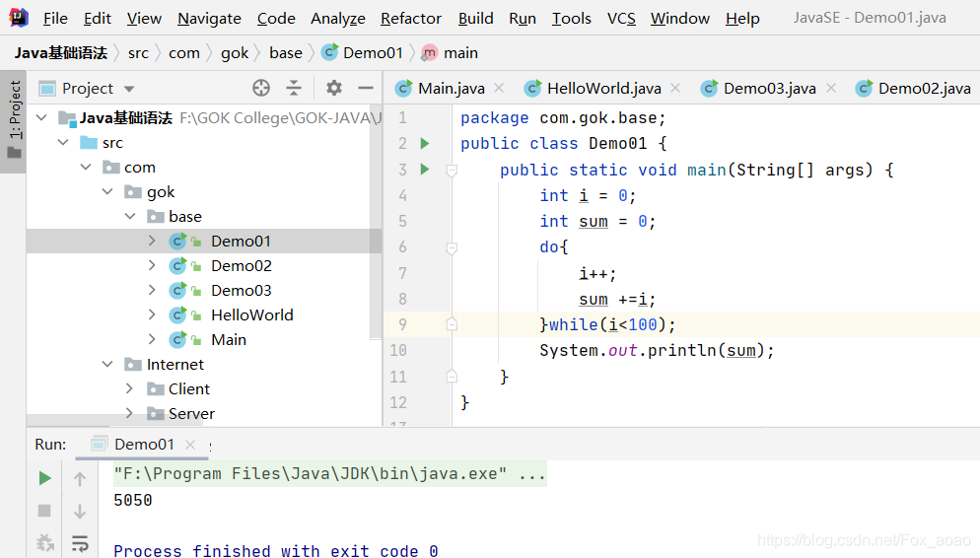Click the base breadcrumb
Image resolution: width=980 pixels, height=558 pixels.
click(286, 53)
